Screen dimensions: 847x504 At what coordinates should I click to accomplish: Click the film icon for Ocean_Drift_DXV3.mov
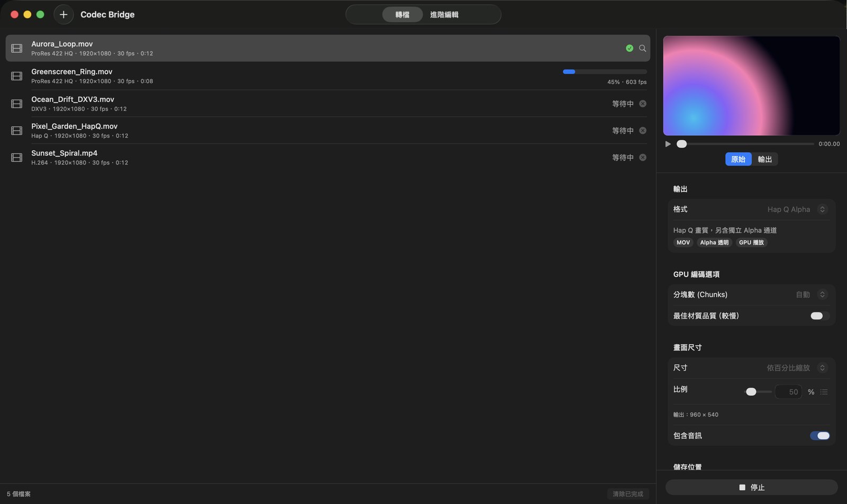tap(17, 104)
